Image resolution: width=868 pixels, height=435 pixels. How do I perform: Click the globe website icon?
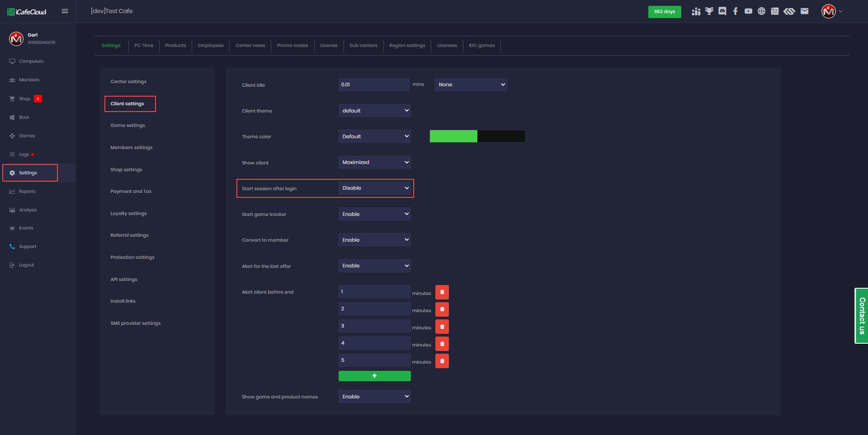(762, 11)
